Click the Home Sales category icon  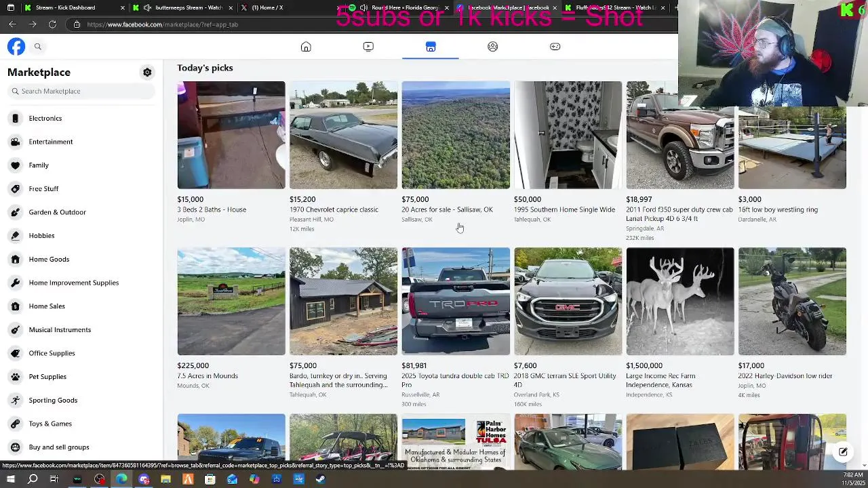15,306
